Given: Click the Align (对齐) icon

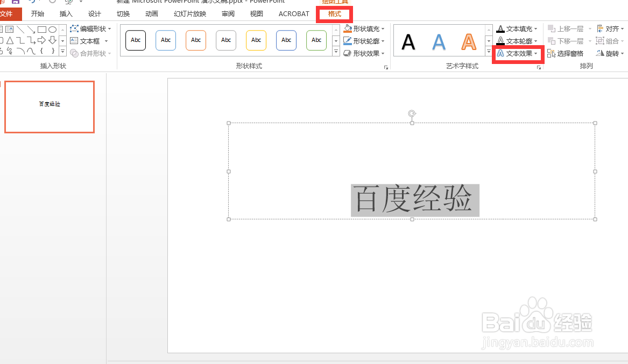Looking at the screenshot, I should coord(600,29).
